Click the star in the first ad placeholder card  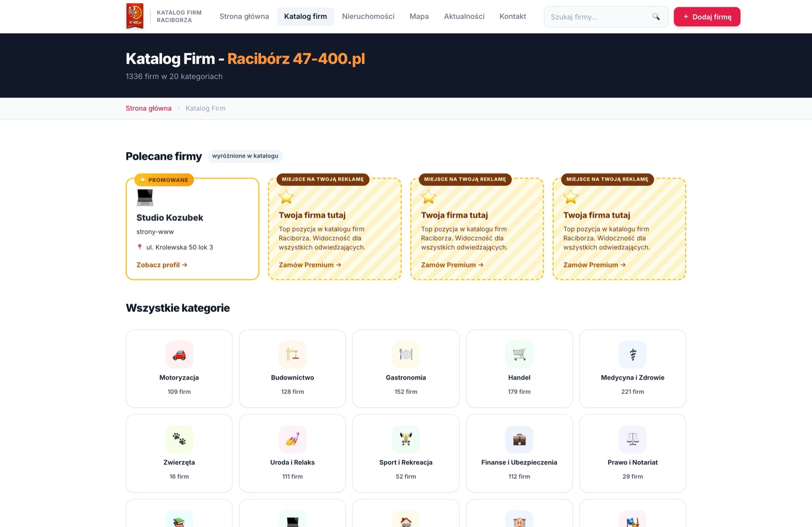286,197
